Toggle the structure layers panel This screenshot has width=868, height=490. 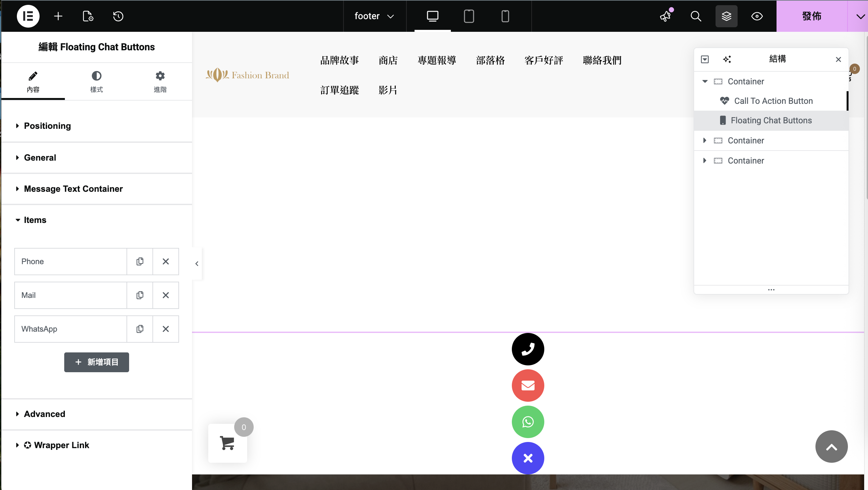726,16
